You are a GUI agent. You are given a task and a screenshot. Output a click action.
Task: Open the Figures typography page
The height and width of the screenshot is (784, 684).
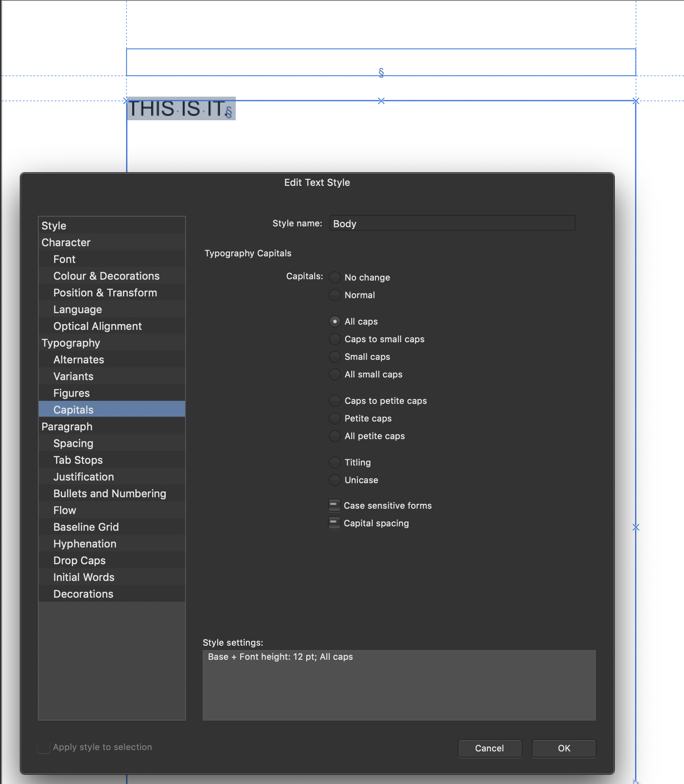[x=112, y=393]
